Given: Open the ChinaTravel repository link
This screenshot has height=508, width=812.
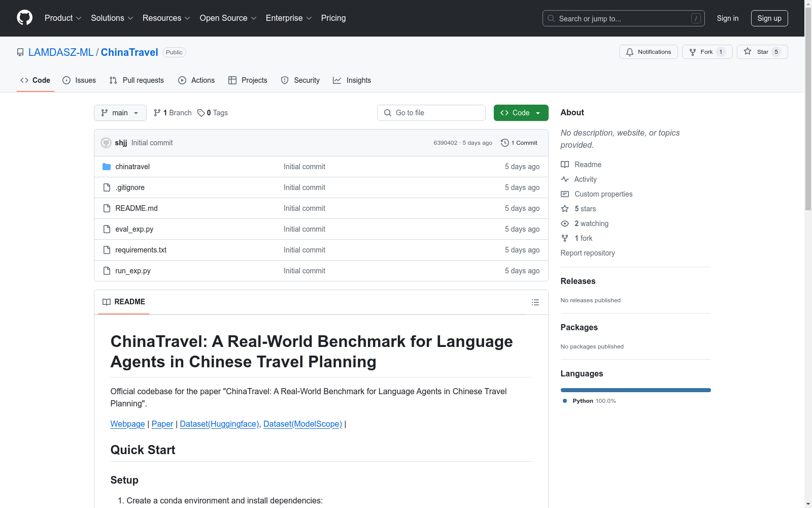Looking at the screenshot, I should point(129,52).
